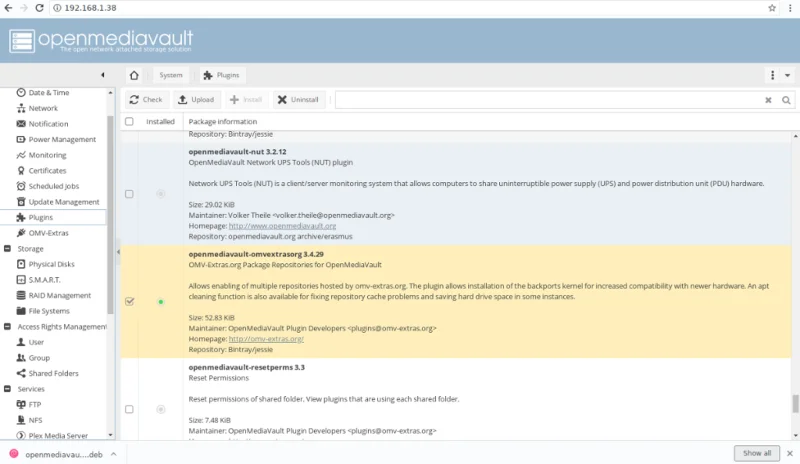Viewport: 800px width, 464px height.
Task: Reload the browser page
Action: [39, 8]
